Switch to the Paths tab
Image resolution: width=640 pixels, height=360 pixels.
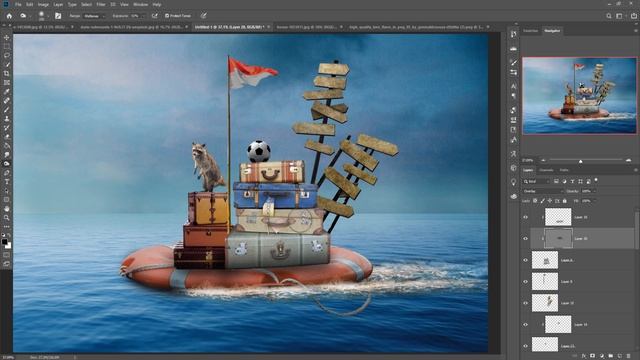point(564,170)
